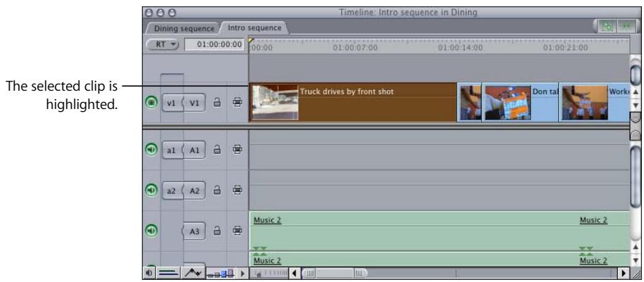
Task: Toggle Auto Select on A2 track
Action: (x=237, y=191)
